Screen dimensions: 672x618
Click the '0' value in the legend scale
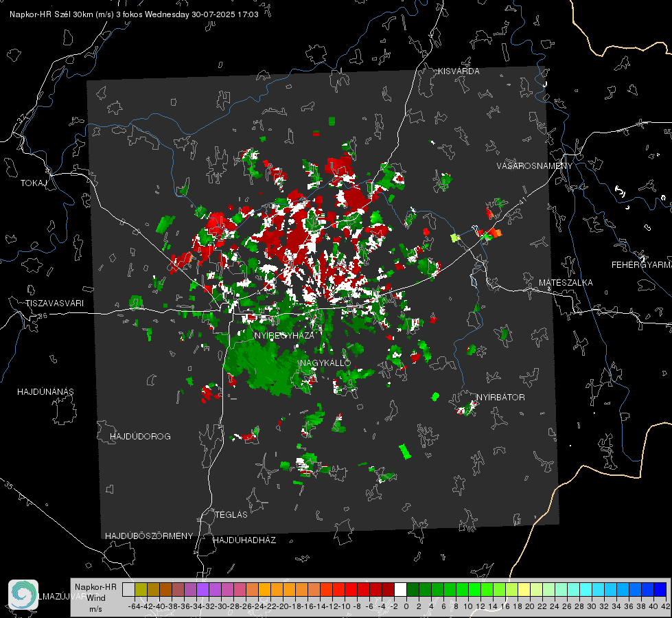coord(406,606)
